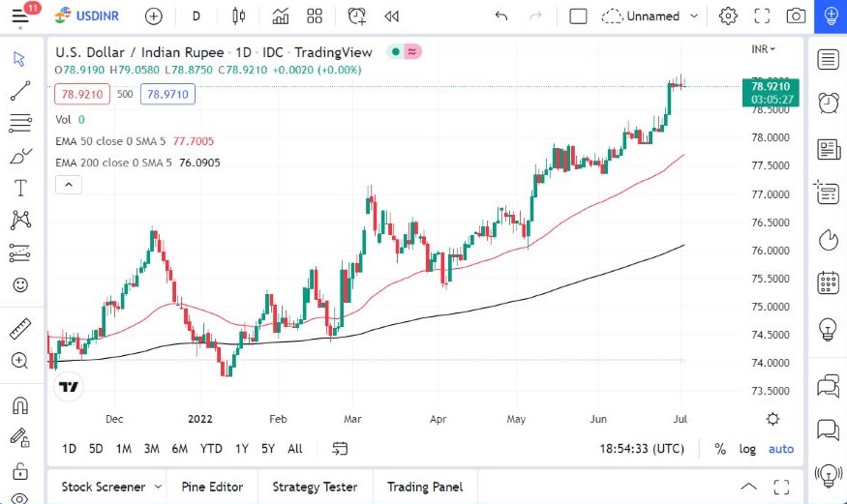Select the brush drawing tool
Image resolution: width=847 pixels, height=504 pixels.
20,156
